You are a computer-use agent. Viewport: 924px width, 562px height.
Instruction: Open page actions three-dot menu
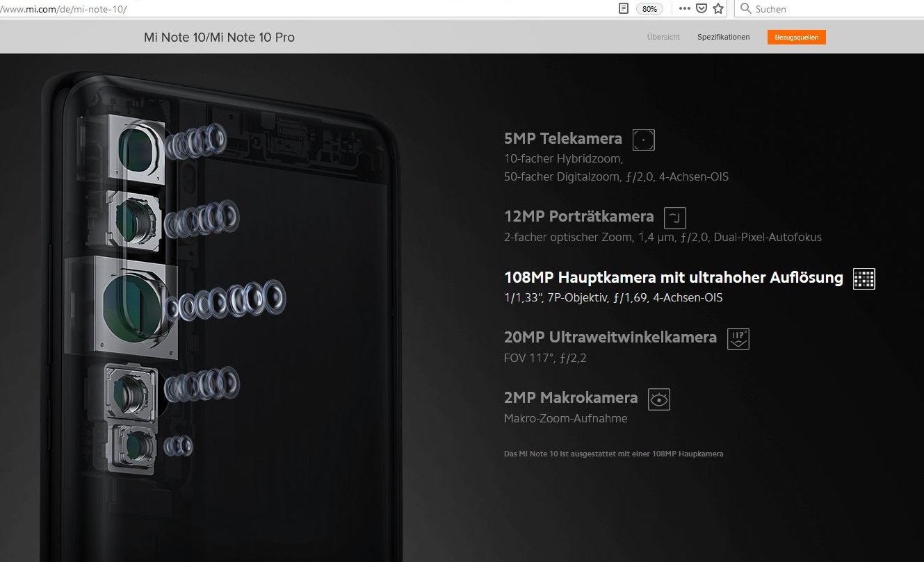point(685,9)
